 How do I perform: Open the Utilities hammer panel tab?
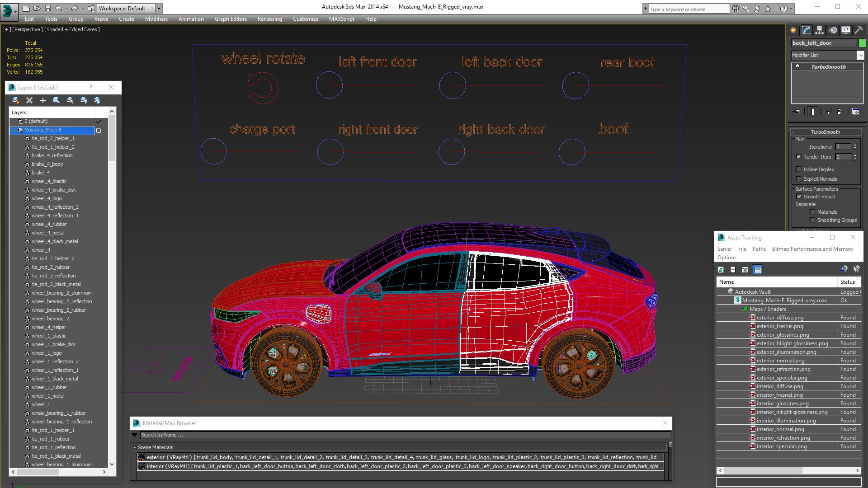(859, 30)
